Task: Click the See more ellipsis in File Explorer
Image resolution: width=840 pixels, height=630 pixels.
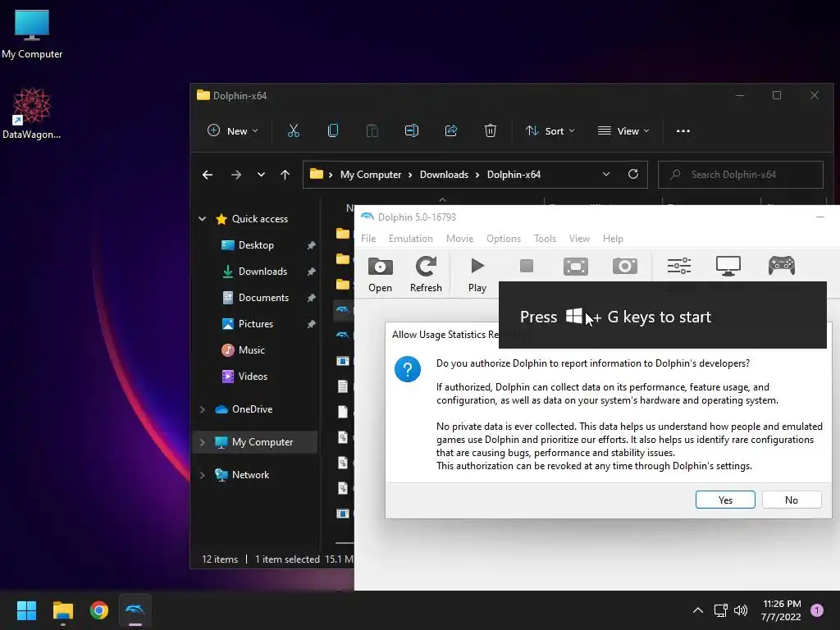Action: pyautogui.click(x=683, y=130)
